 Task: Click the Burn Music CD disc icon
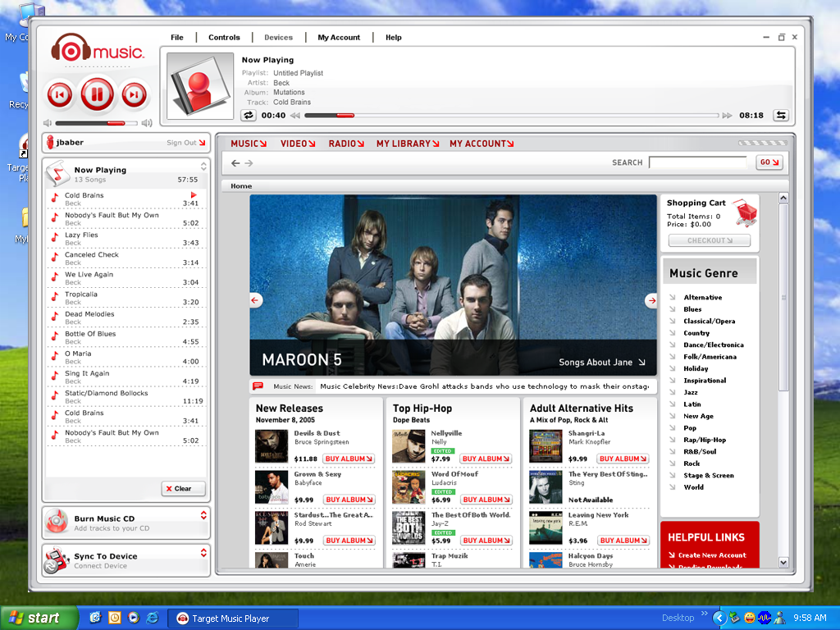(57, 521)
